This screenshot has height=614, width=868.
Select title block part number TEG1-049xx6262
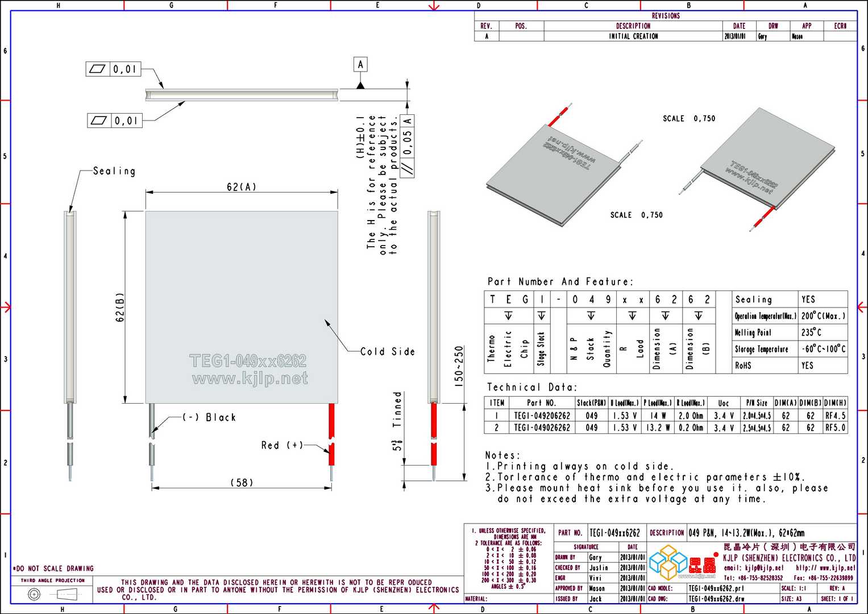[614, 533]
